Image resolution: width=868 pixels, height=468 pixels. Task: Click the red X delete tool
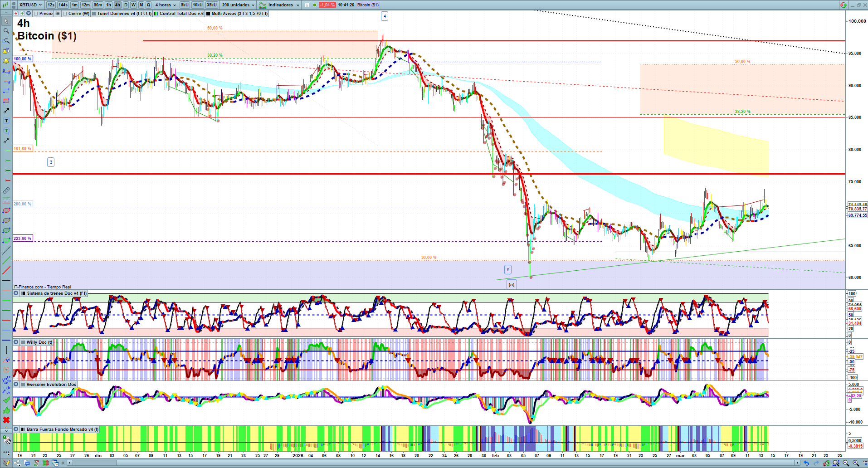[6, 420]
